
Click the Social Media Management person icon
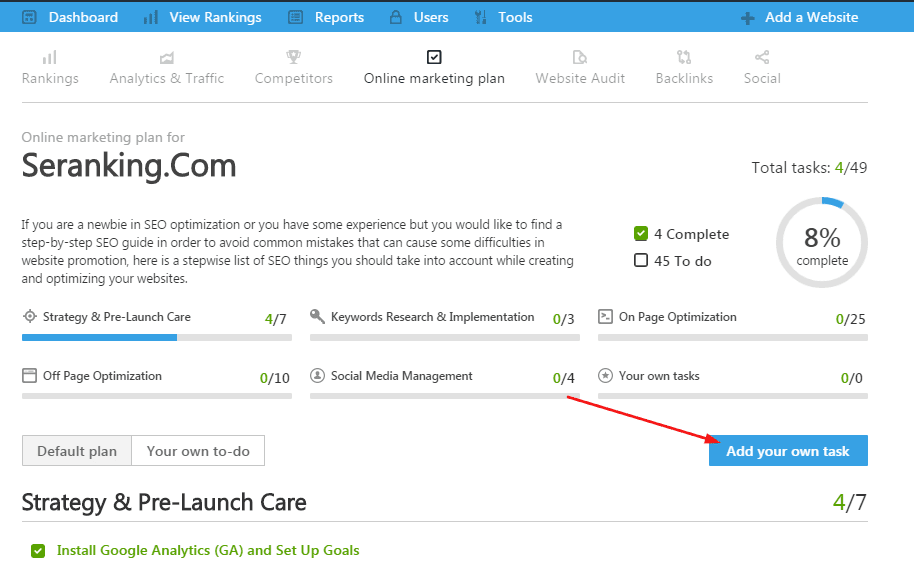click(x=317, y=375)
